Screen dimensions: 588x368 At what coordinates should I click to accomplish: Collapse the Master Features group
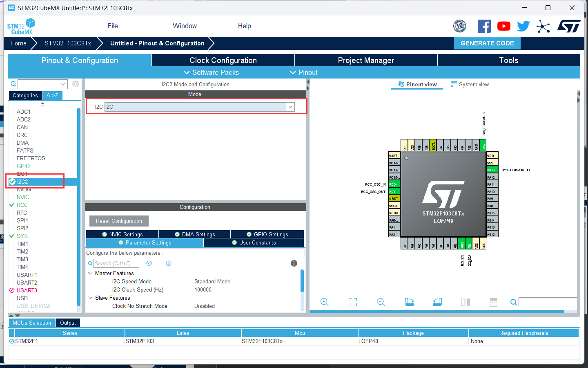pos(90,273)
